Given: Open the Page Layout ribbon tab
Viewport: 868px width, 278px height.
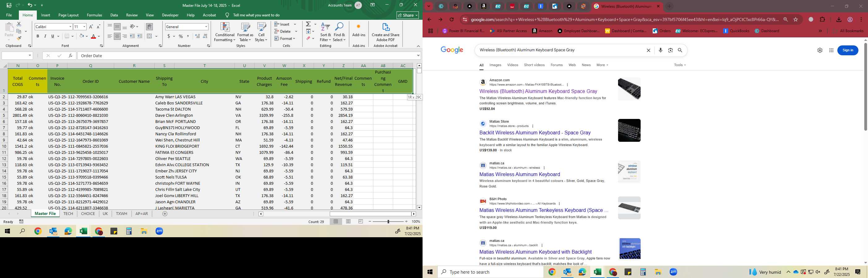Looking at the screenshot, I should pos(68,15).
